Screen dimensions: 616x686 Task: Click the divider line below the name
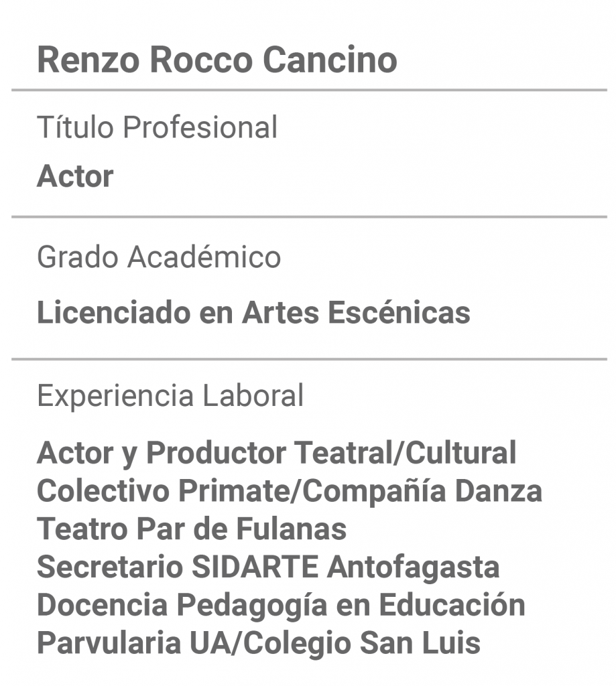(309, 90)
